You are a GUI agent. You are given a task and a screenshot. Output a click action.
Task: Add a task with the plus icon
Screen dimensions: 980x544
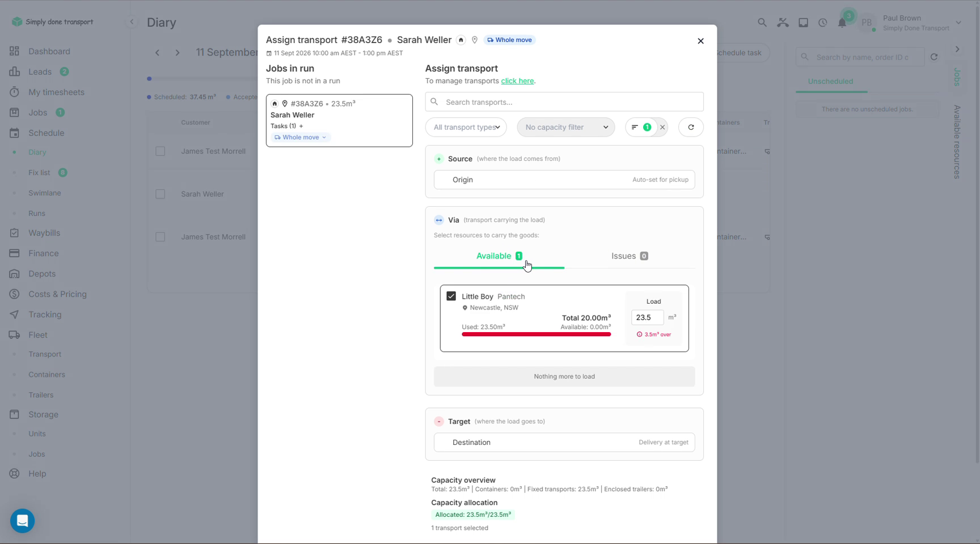301,126
